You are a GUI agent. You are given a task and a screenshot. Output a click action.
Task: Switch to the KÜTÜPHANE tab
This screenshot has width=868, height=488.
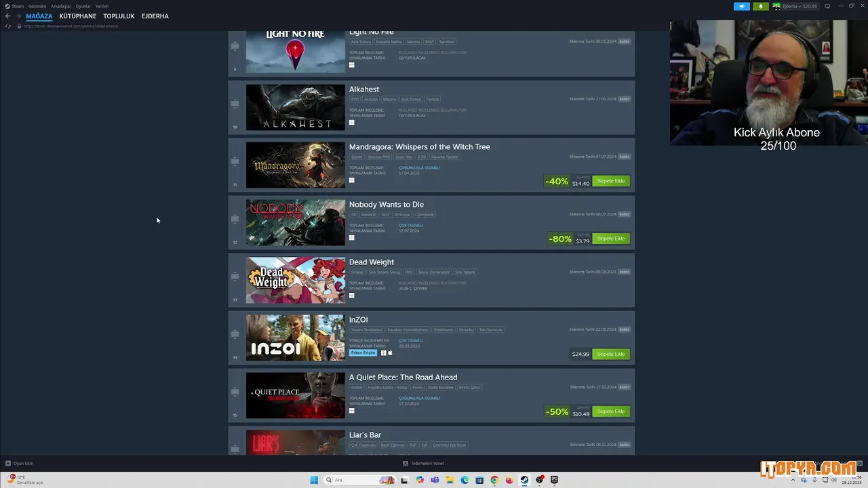point(78,16)
